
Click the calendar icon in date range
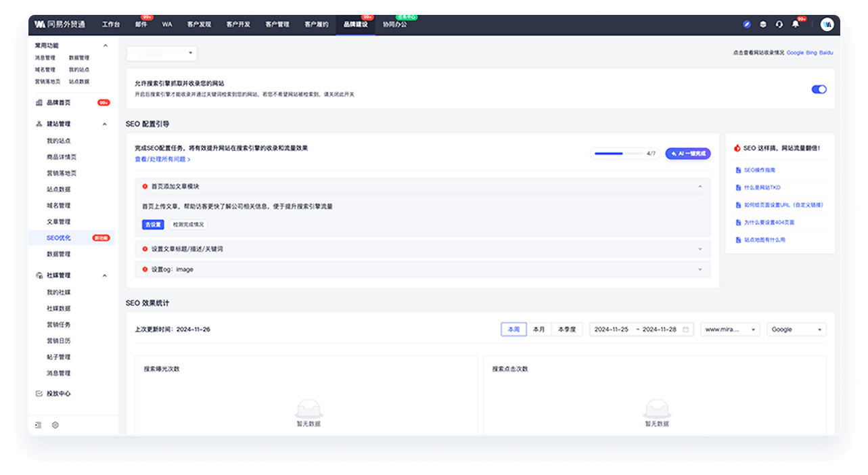click(685, 330)
